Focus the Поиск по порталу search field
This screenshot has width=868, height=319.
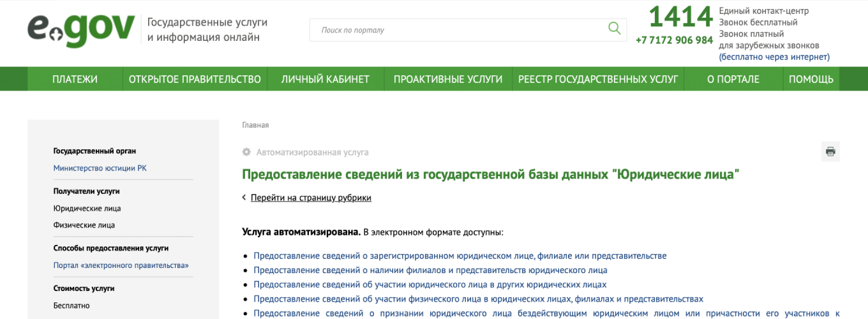click(468, 29)
